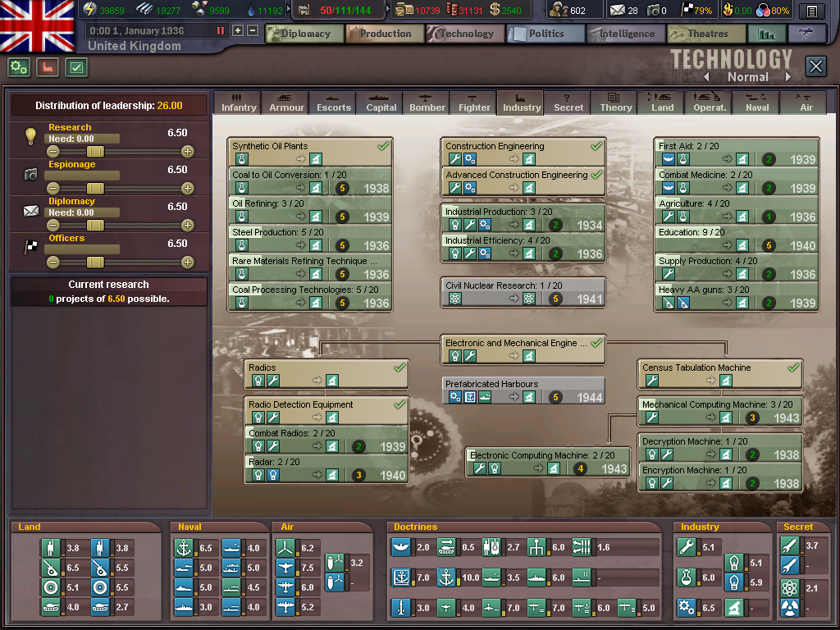
Task: Select previous difficulty with left arrow near Normal
Action: (x=706, y=77)
